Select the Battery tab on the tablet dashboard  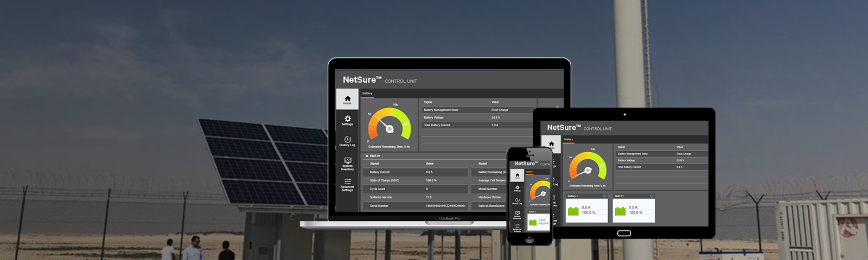(569, 140)
